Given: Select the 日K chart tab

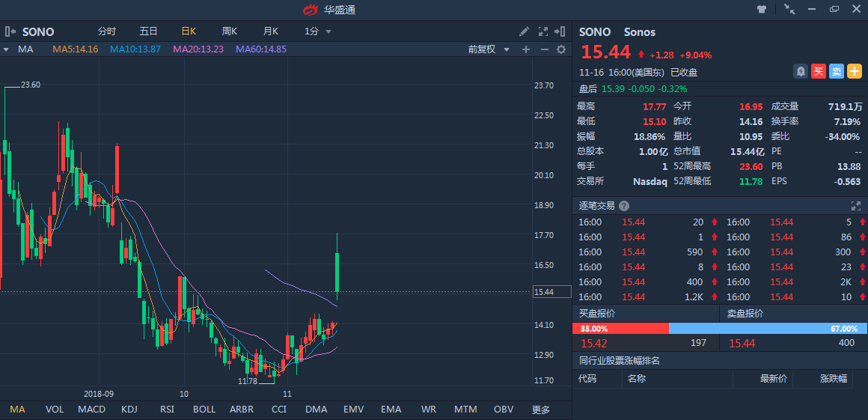Looking at the screenshot, I should (189, 31).
